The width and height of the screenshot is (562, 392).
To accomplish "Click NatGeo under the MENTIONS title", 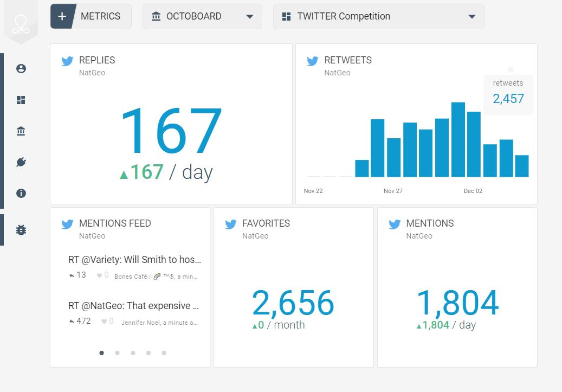I will click(419, 236).
